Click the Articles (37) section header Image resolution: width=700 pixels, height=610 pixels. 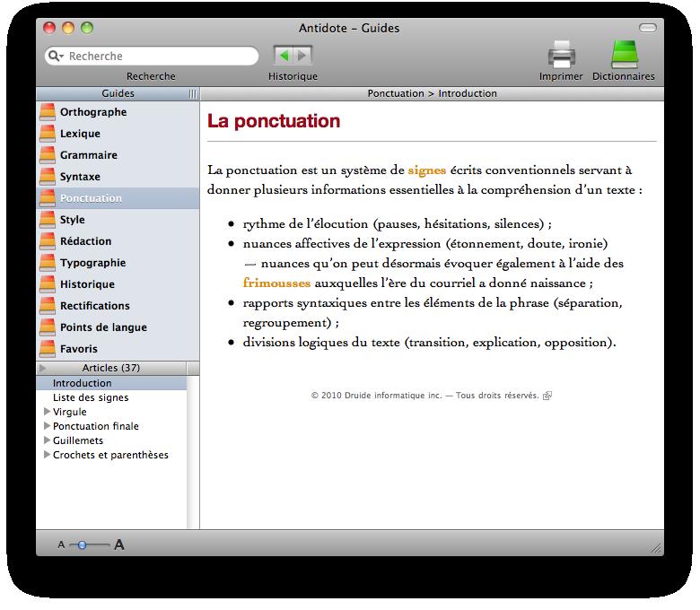coord(111,368)
